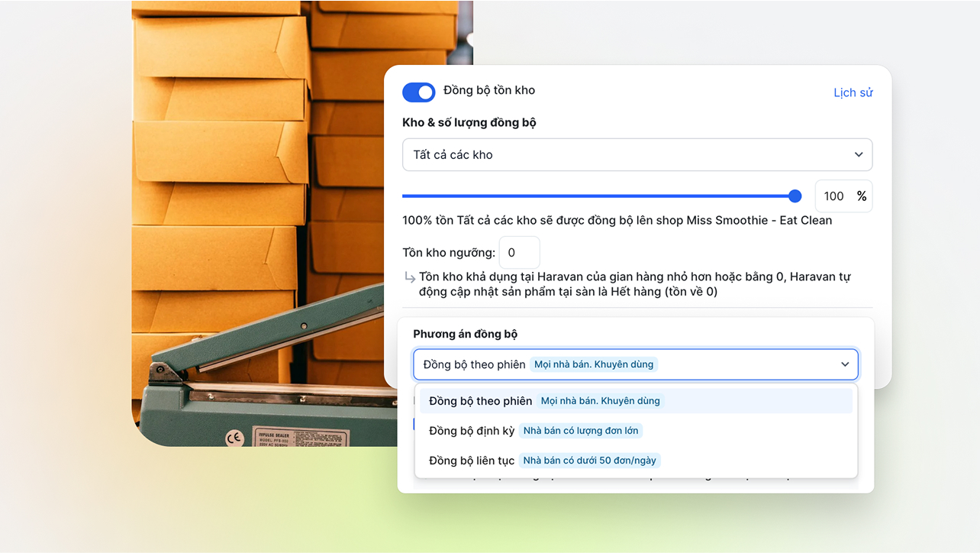Click the Kho & số lượng đồng bộ heading
The width and height of the screenshot is (980, 553).
click(x=469, y=122)
